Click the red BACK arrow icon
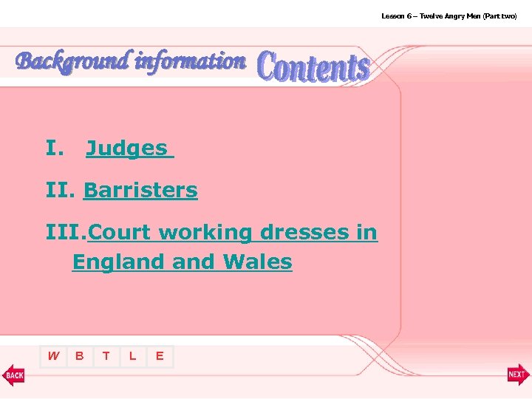 (13, 375)
